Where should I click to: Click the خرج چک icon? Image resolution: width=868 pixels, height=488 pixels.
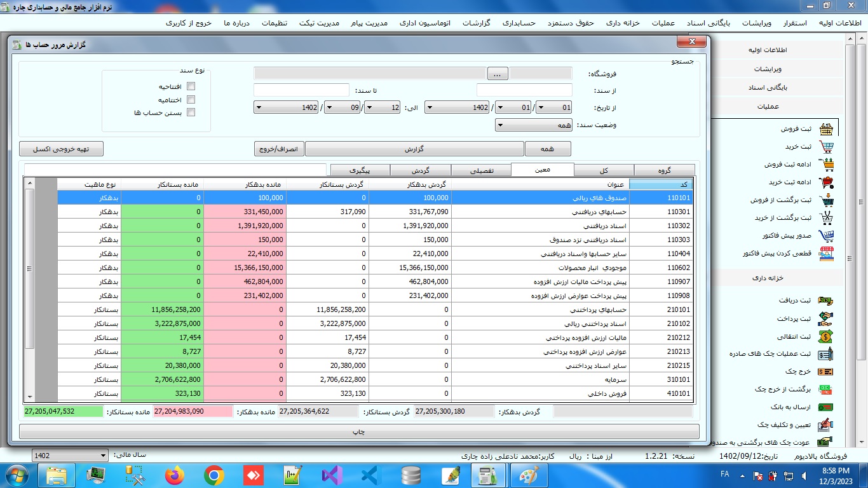[x=825, y=372]
